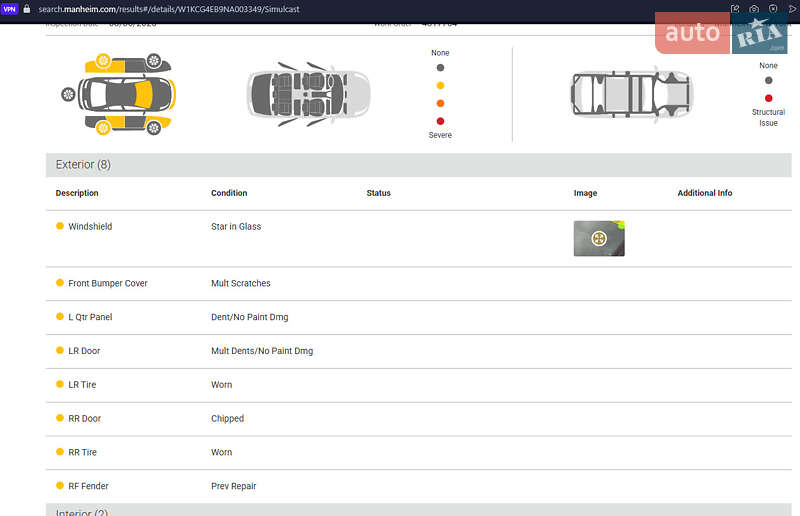Viewport: 800px width, 516px height.
Task: Click the red Structural Issue legend dot
Action: [x=768, y=98]
